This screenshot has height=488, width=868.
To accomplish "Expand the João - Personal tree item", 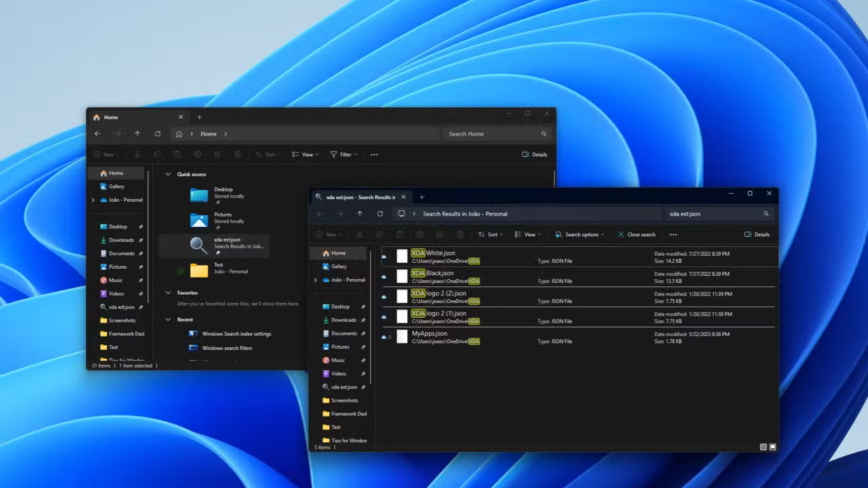I will tap(316, 280).
